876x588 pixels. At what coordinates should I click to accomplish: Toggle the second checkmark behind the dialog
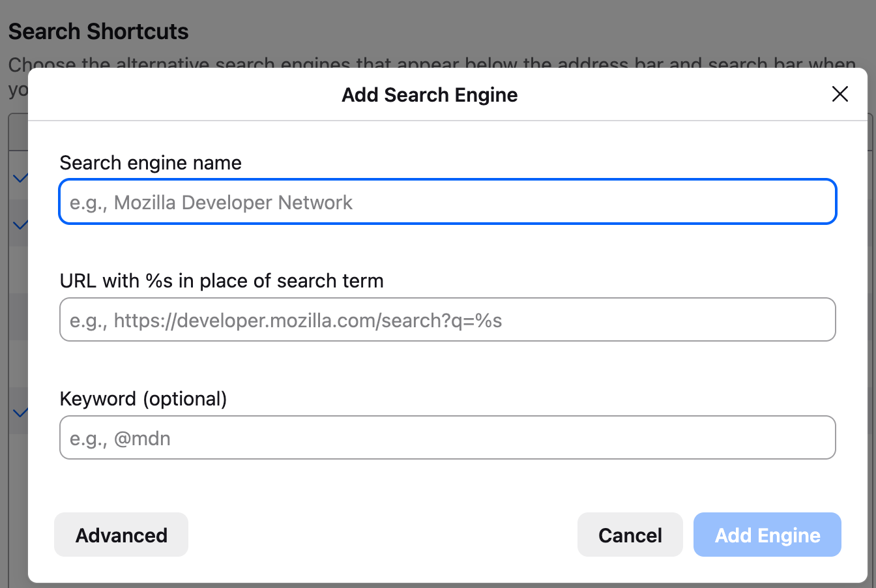20,225
